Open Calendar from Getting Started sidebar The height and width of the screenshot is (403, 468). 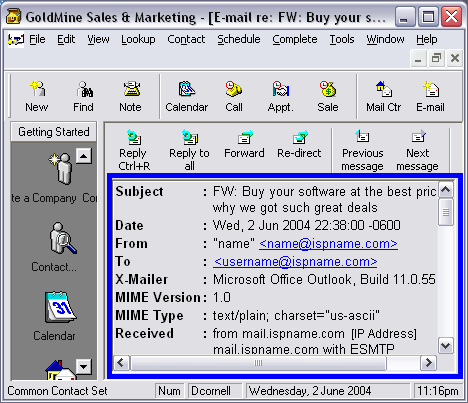(60, 307)
